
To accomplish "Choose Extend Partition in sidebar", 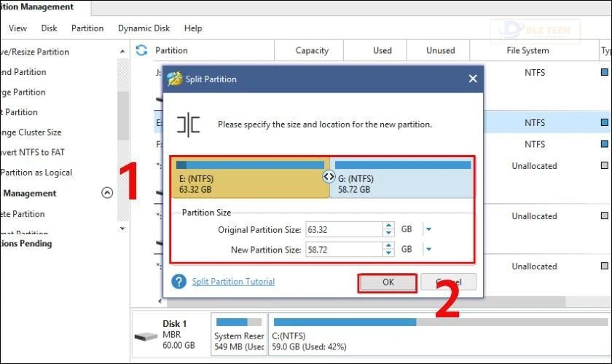I will [x=23, y=72].
